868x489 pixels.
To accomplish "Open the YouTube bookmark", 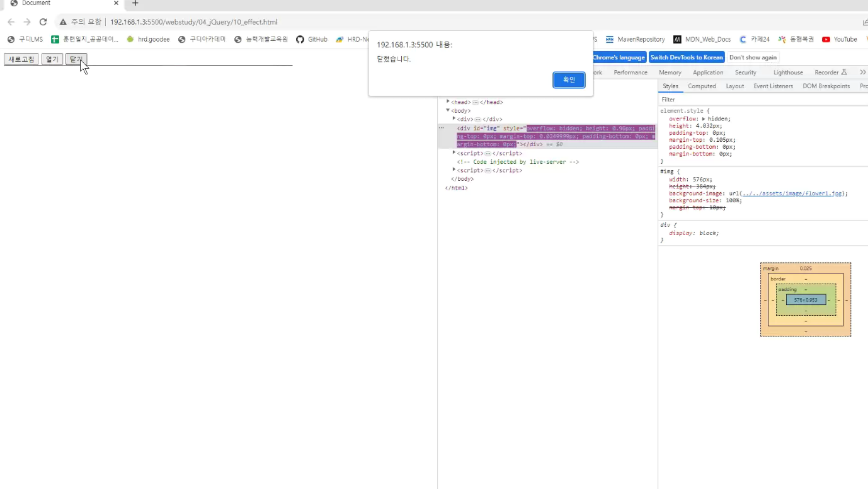I will (840, 39).
